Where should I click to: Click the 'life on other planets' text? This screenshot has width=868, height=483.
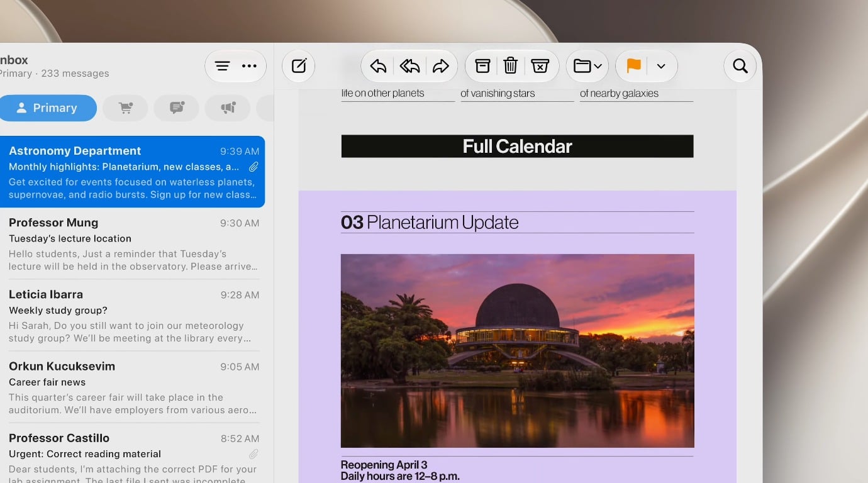(382, 93)
